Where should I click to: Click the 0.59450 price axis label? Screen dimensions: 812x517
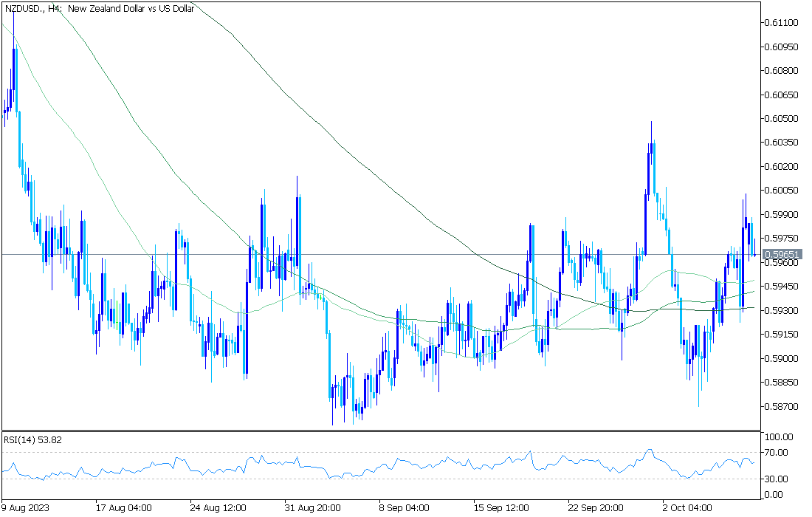pyautogui.click(x=782, y=287)
